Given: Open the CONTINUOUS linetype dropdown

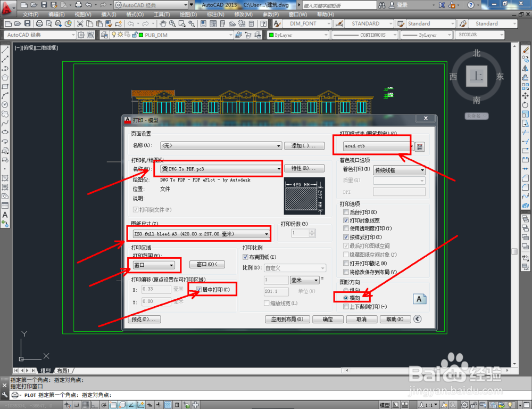Looking at the screenshot, I should tap(365, 35).
